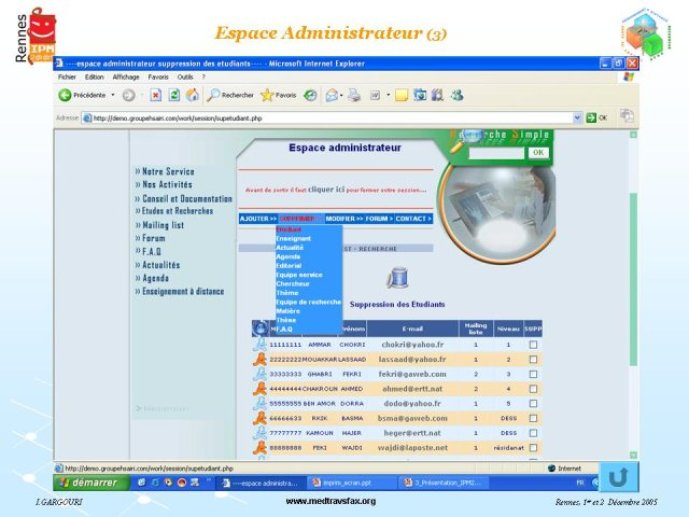Click user icon beside 55555555 row
This screenshot has height=517, width=689.
[260, 403]
